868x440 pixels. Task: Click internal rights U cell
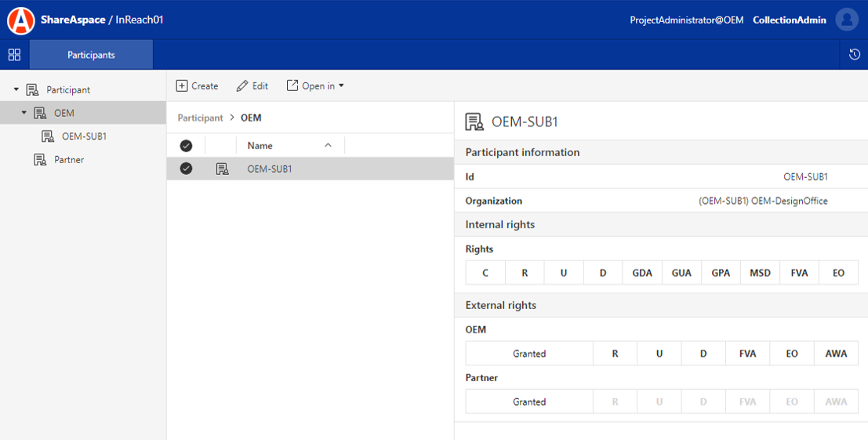564,273
